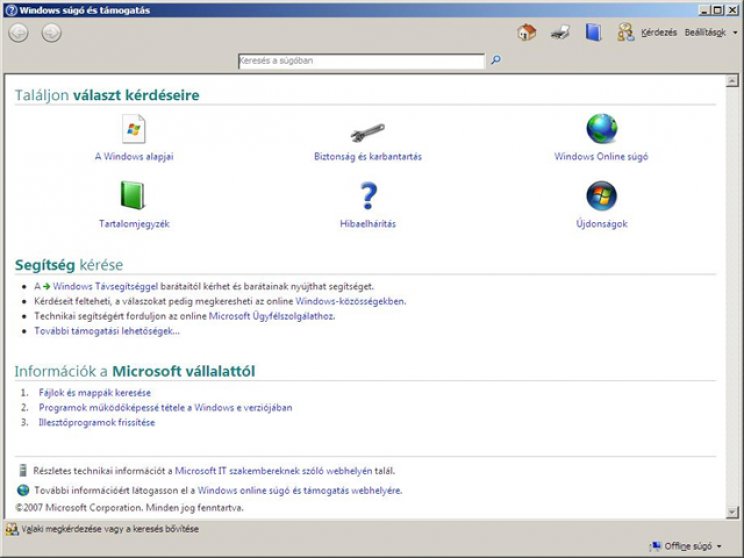Click the scrollbar up arrow
Image resolution: width=744 pixels, height=558 pixels.
[x=732, y=81]
